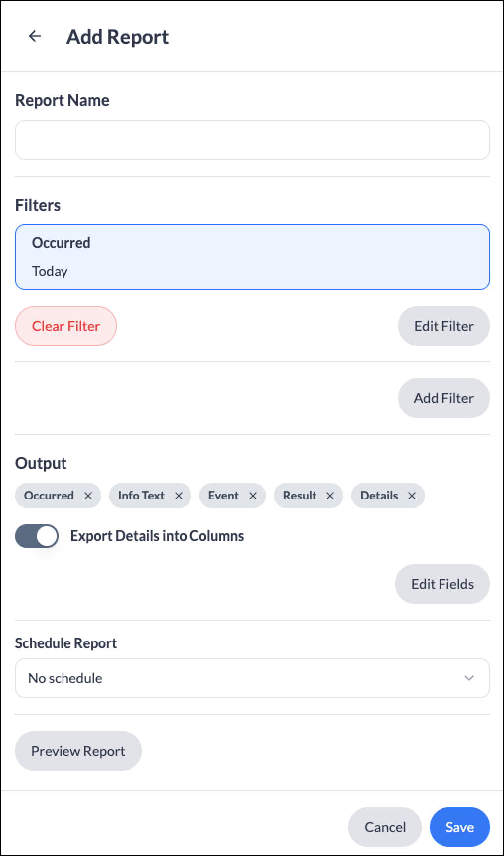Screen dimensions: 504x856
Task: Remove the Occurred output field tag
Action: coord(88,496)
